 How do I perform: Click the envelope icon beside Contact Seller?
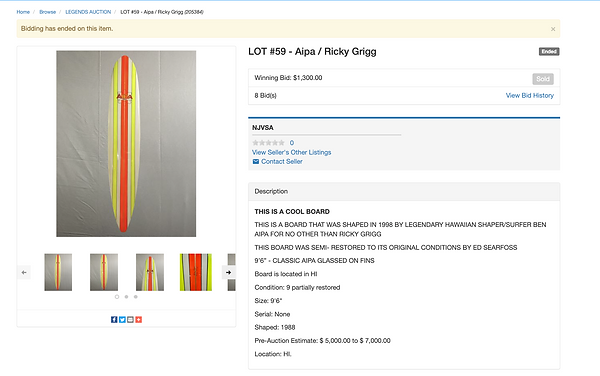tap(256, 161)
